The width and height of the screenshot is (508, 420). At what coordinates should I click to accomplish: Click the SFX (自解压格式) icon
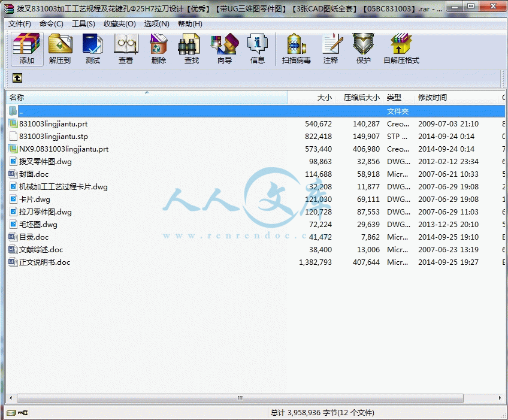point(401,49)
